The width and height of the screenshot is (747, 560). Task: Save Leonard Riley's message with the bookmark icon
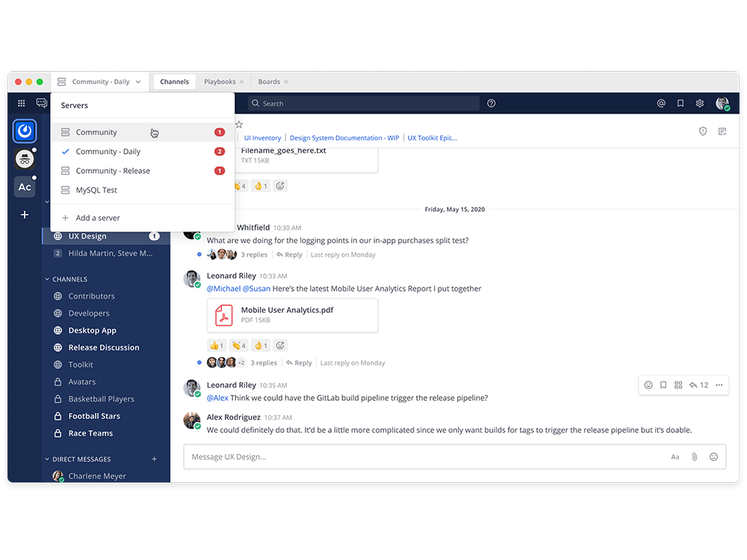[663, 385]
